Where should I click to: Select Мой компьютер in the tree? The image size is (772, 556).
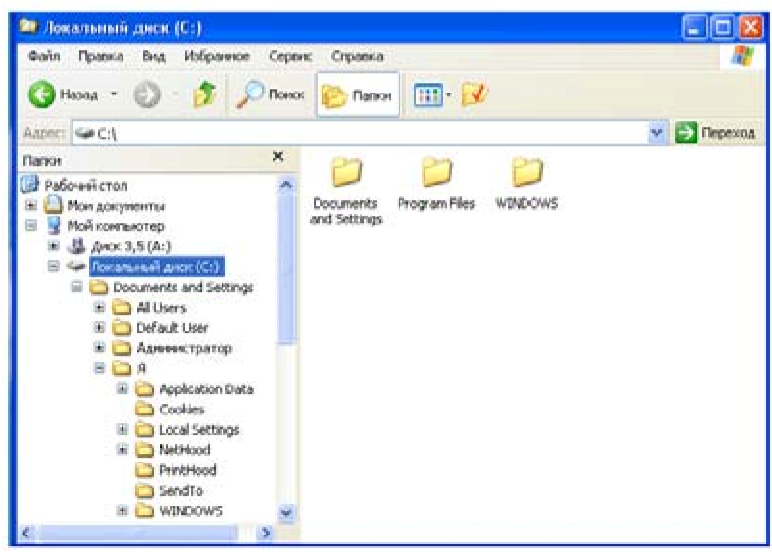(x=116, y=226)
